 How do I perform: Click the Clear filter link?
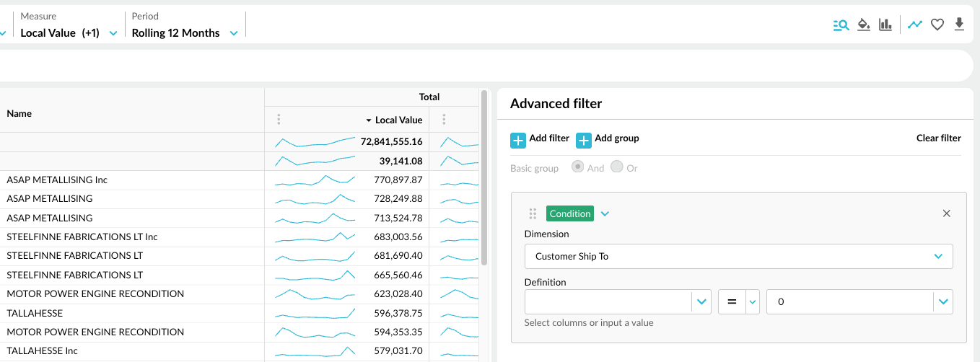coord(938,138)
